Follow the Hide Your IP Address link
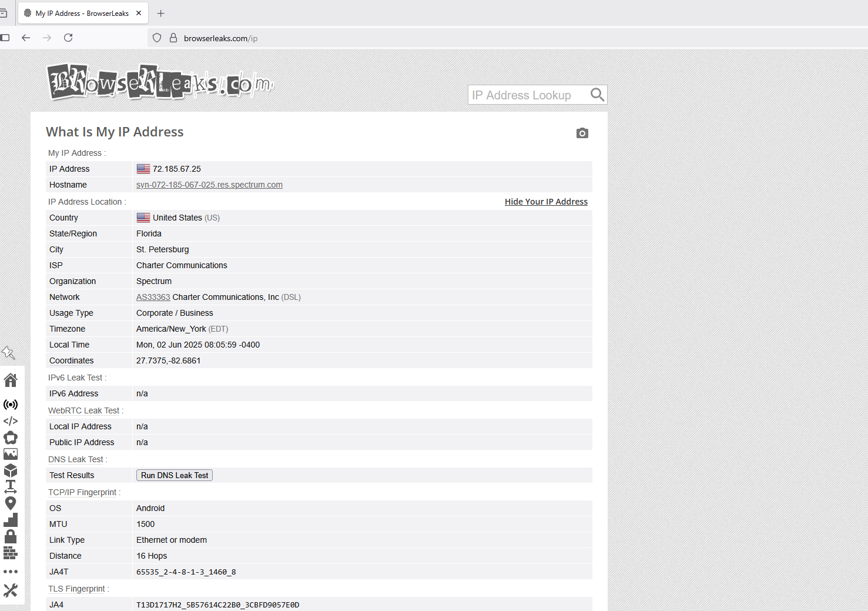 click(546, 202)
